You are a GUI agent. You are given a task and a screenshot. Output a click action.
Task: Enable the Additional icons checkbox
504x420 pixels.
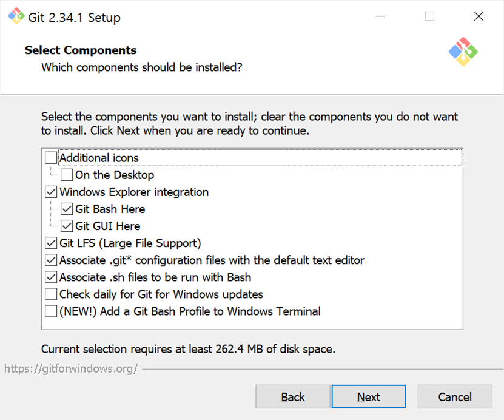point(51,158)
